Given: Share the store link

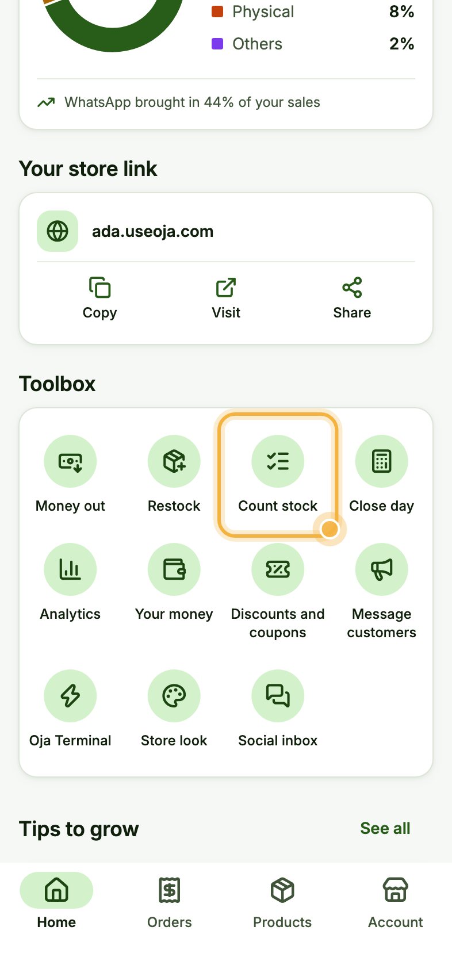Looking at the screenshot, I should click(352, 298).
